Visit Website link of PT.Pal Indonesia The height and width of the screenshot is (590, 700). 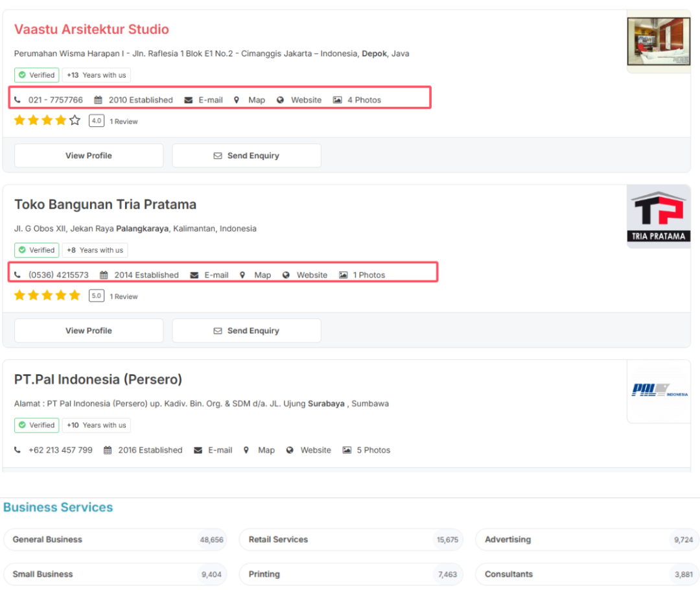click(316, 450)
